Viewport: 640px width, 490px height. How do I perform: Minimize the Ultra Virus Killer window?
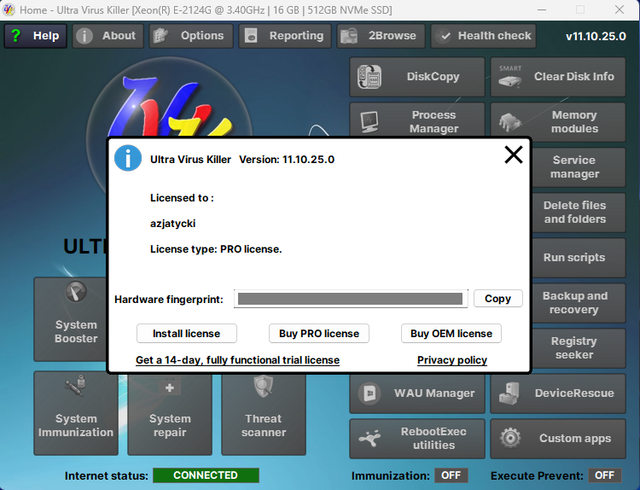(x=542, y=10)
